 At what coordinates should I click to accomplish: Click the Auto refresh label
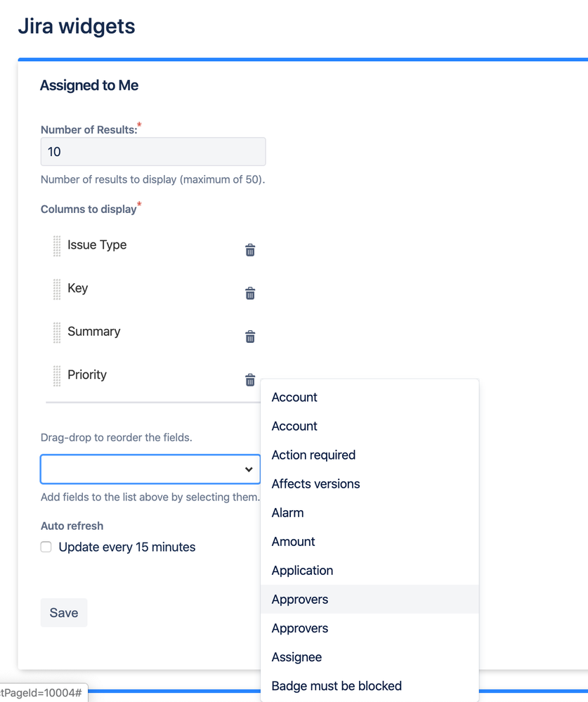click(72, 526)
